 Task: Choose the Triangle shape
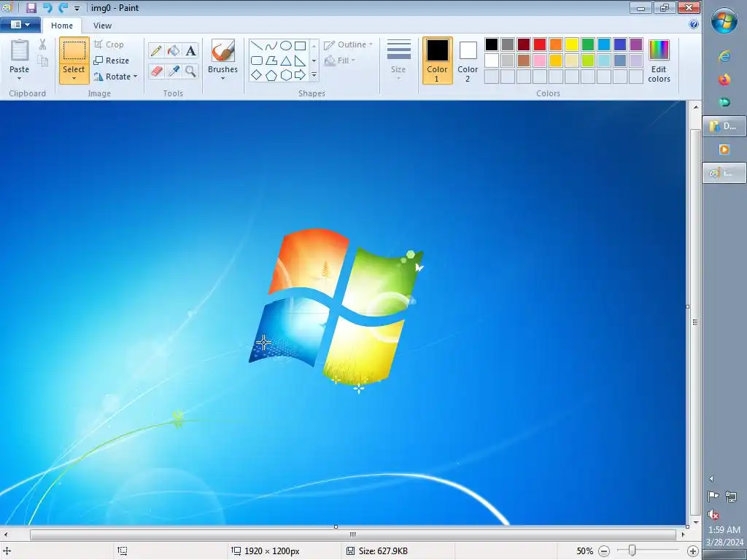286,61
